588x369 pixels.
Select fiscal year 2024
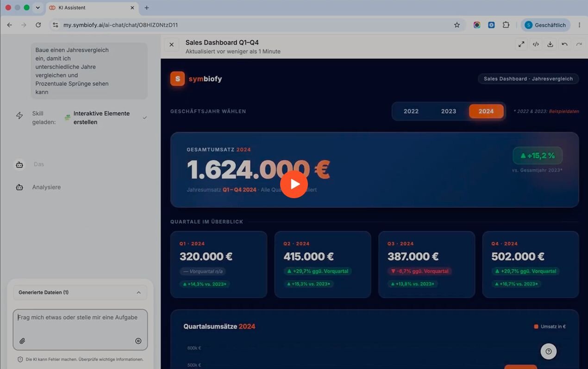pos(486,111)
